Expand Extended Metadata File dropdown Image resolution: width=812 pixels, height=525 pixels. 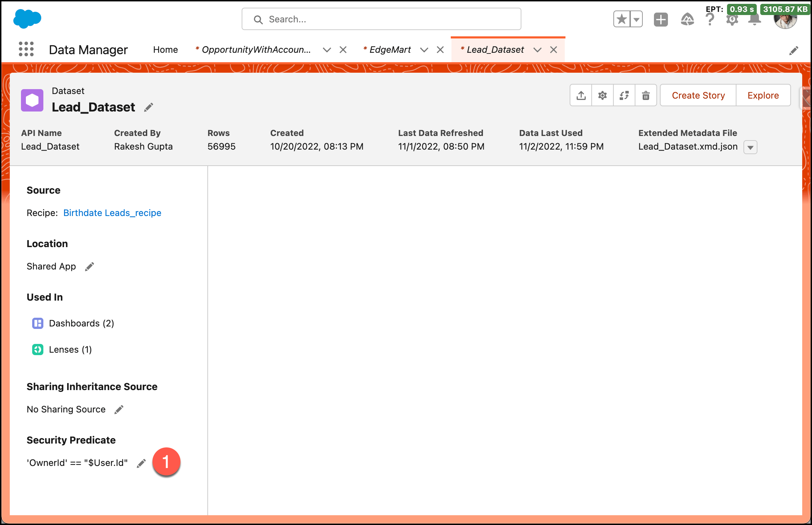[750, 148]
